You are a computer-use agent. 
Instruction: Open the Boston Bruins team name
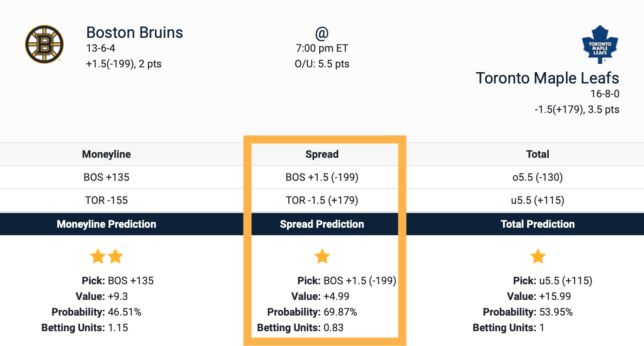coord(135,33)
